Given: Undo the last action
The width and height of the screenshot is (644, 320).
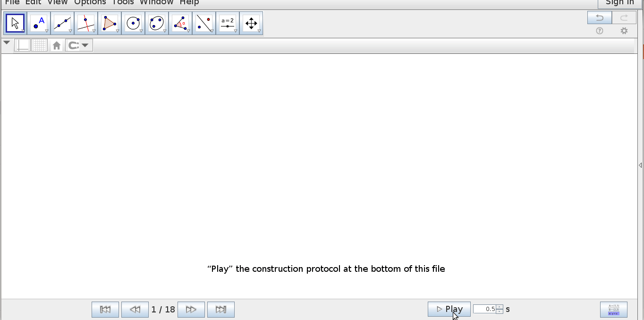Looking at the screenshot, I should [600, 18].
